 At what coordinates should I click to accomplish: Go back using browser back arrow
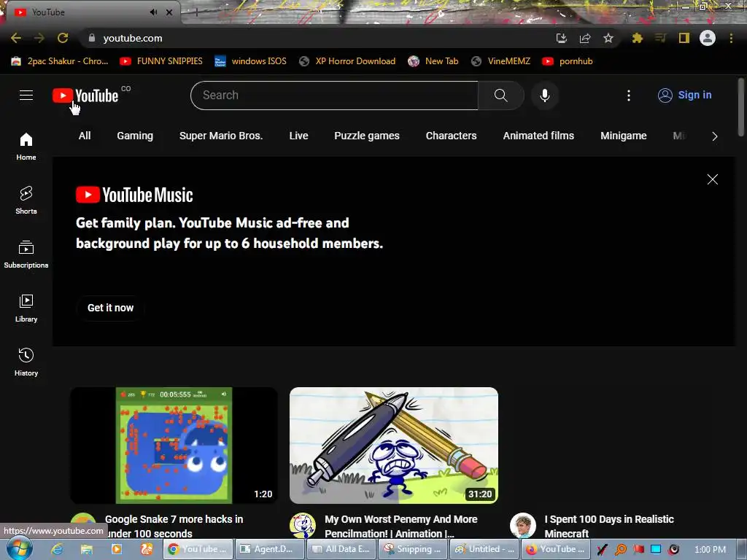[16, 38]
